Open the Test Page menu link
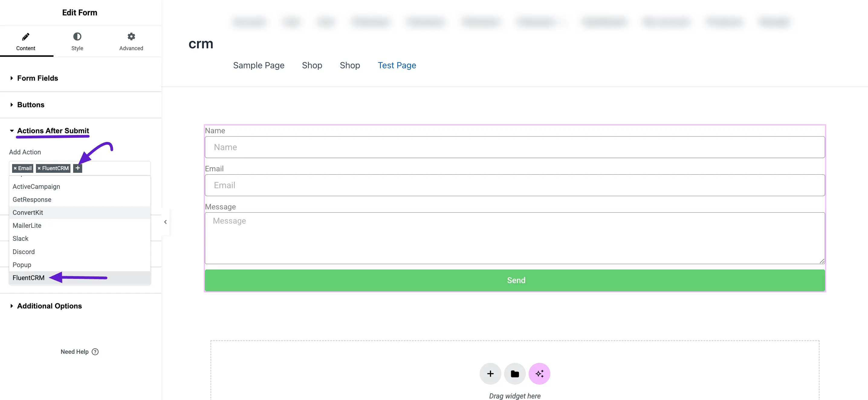Viewport: 868px width, 400px height. point(397,65)
